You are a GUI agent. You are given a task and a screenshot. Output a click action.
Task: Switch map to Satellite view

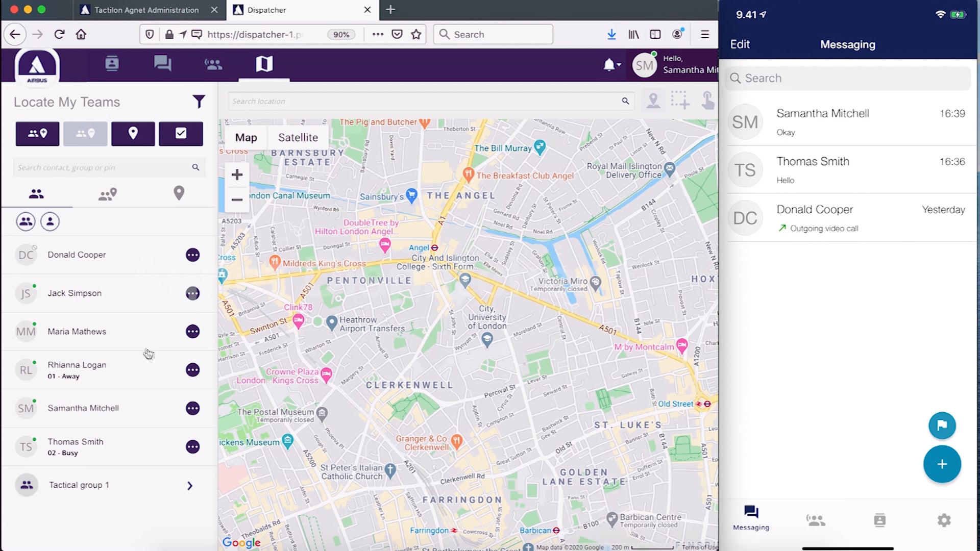tap(298, 137)
